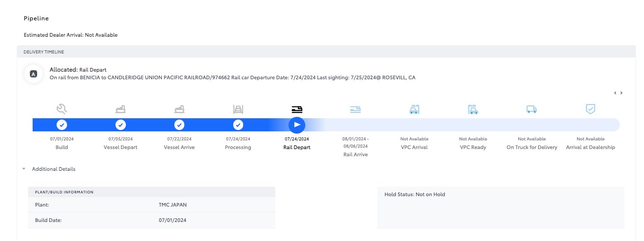Click the Arrival at Dealership shield icon

591,109
